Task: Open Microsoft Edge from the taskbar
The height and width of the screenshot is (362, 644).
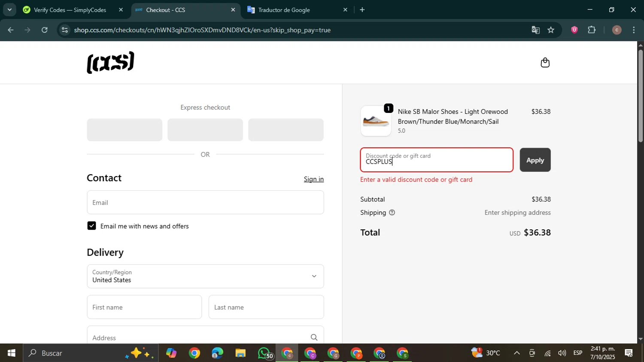Action: coord(217,353)
